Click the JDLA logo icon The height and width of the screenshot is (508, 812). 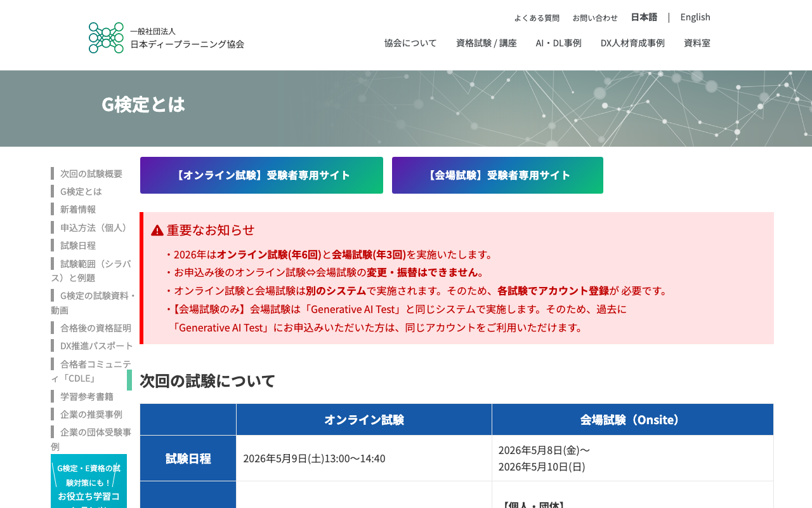pos(105,37)
